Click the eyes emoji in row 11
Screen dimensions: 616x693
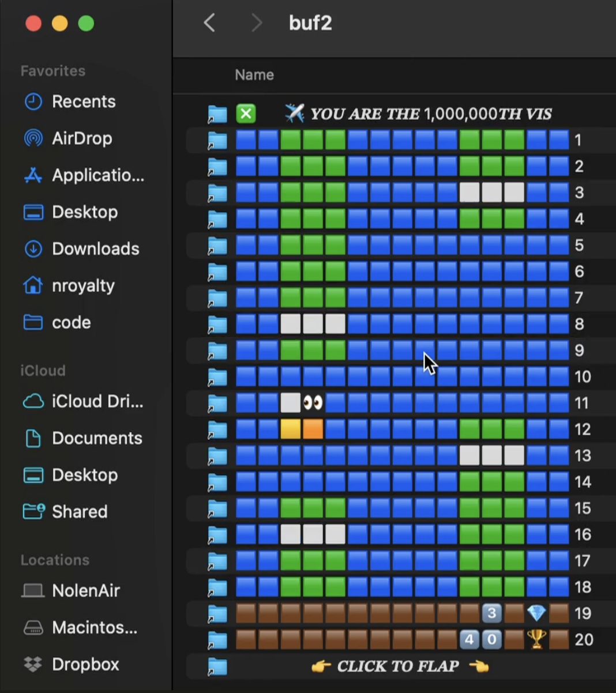(x=313, y=402)
